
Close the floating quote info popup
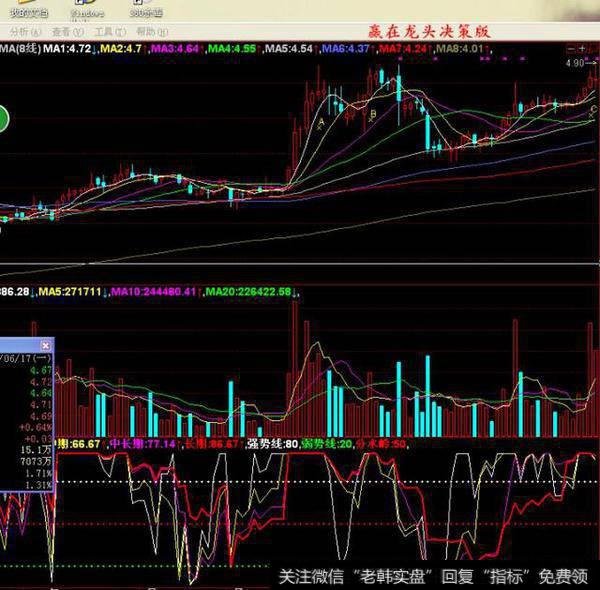[46, 346]
